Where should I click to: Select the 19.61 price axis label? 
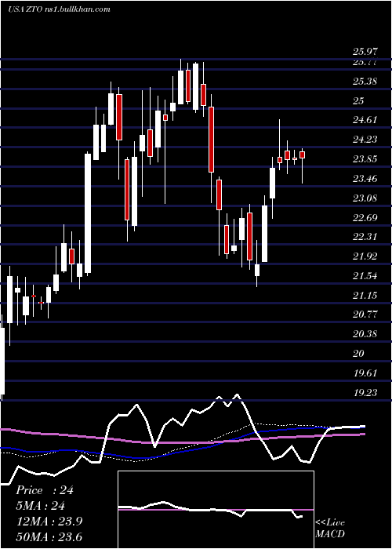tap(365, 373)
